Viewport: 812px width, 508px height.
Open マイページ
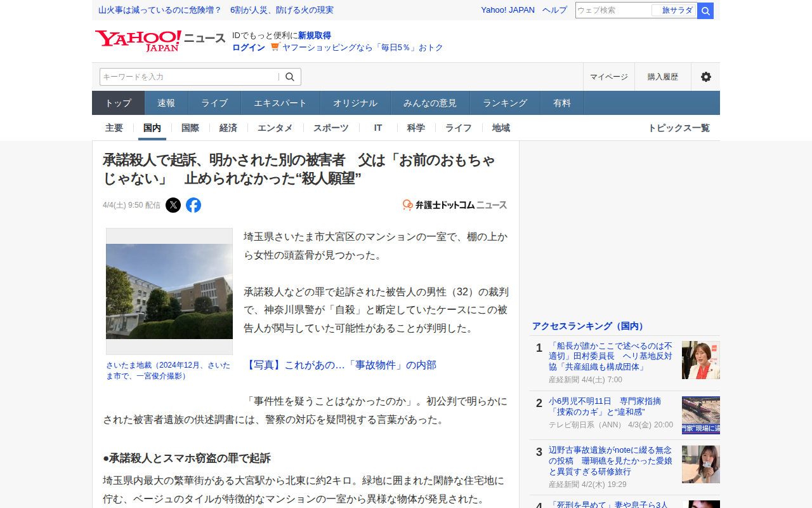click(609, 77)
